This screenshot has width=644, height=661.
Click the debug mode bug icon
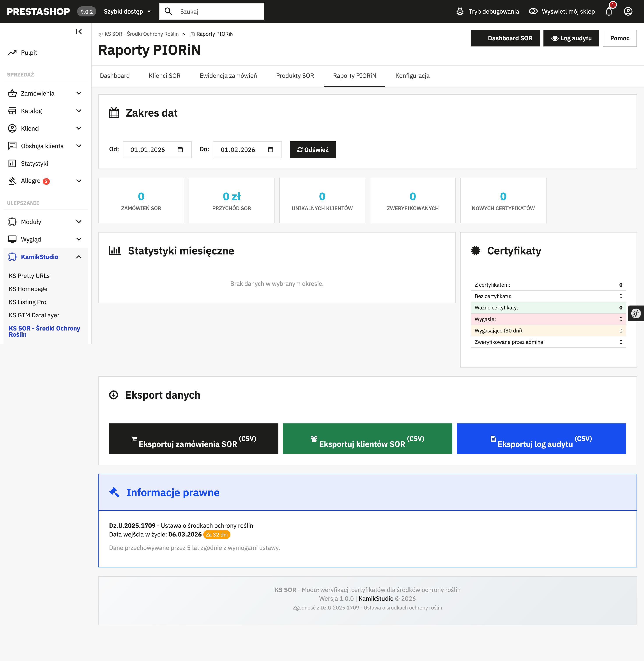(460, 12)
